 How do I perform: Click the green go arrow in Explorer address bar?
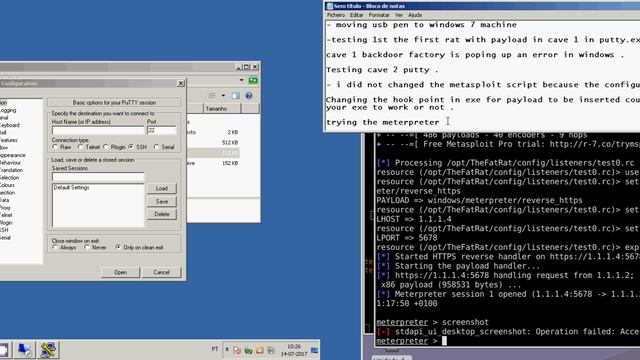tap(253, 80)
